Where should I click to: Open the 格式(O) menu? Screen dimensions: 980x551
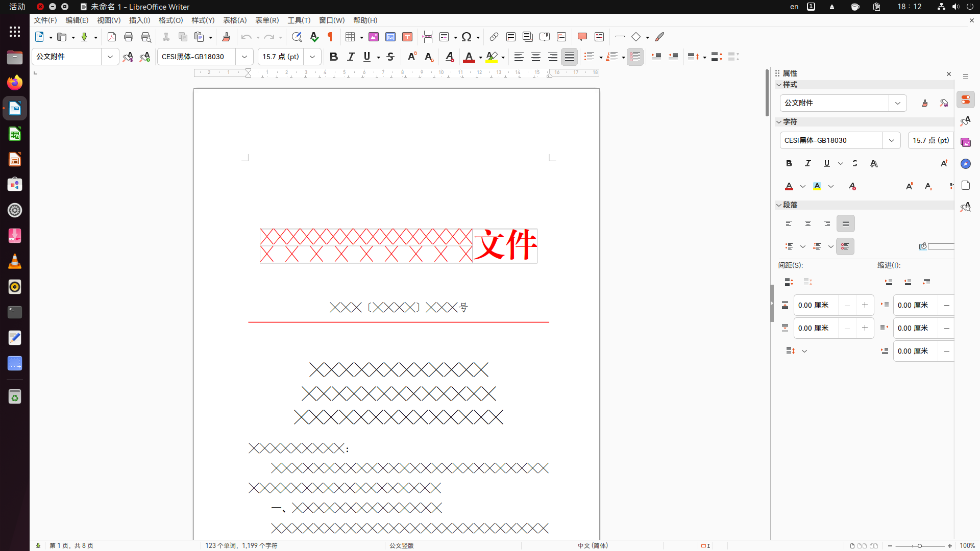[170, 20]
